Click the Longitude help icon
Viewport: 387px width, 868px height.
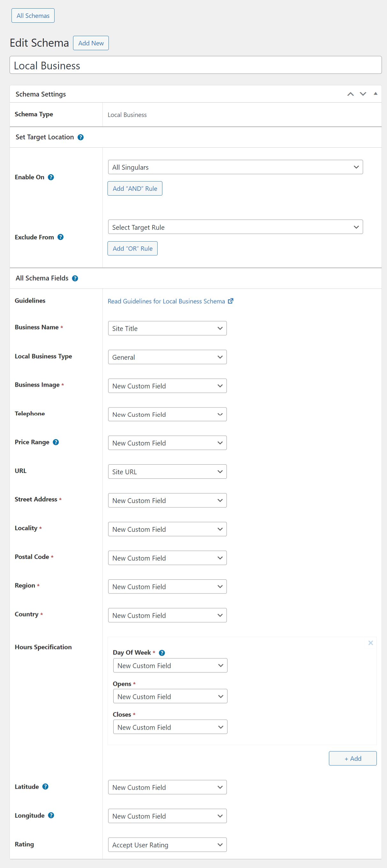[x=51, y=815]
